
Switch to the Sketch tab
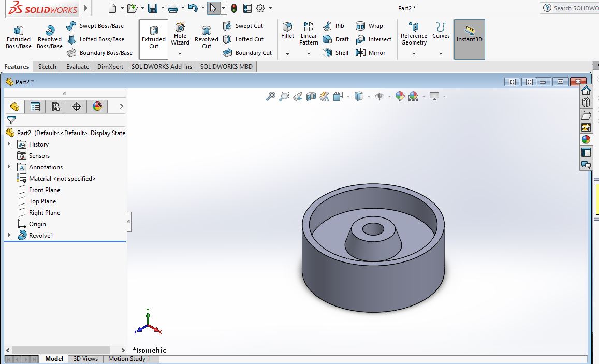point(47,66)
